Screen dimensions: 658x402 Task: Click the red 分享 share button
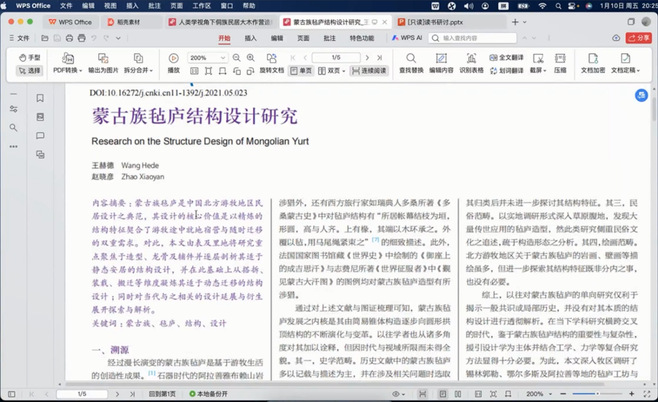[637, 38]
